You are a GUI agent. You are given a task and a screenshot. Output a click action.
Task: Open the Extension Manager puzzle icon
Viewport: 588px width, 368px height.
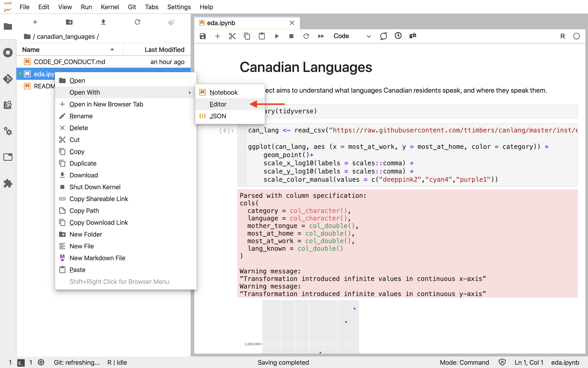click(x=8, y=183)
